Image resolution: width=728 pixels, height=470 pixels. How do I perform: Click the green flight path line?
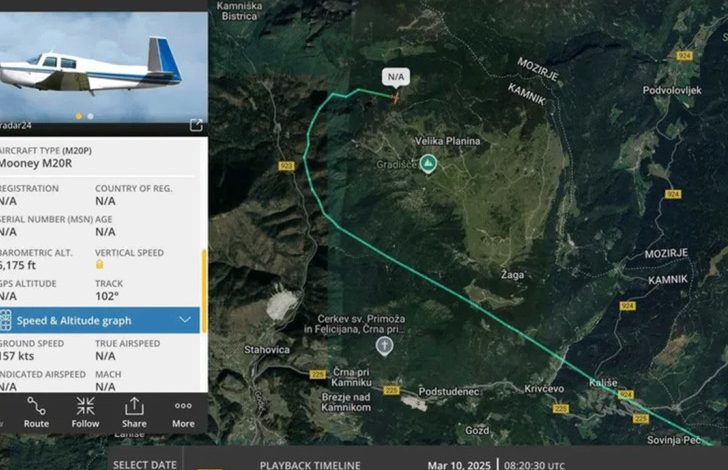click(x=464, y=300)
